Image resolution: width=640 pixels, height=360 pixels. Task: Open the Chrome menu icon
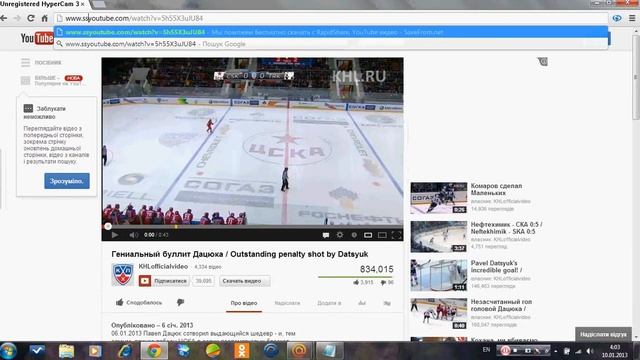632,18
